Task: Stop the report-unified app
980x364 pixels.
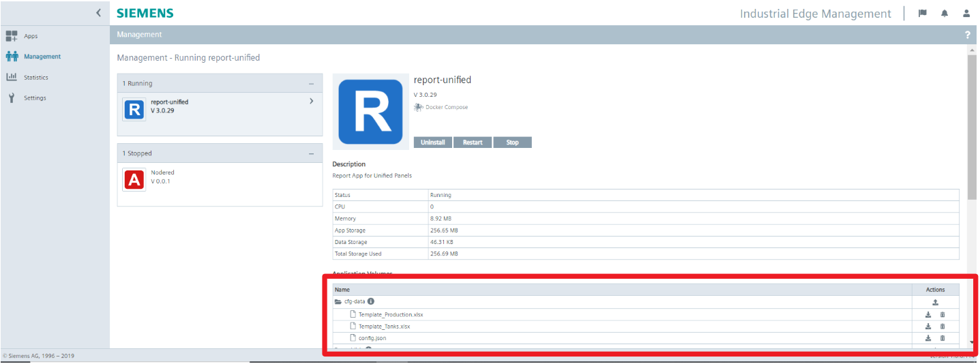Action: click(512, 142)
